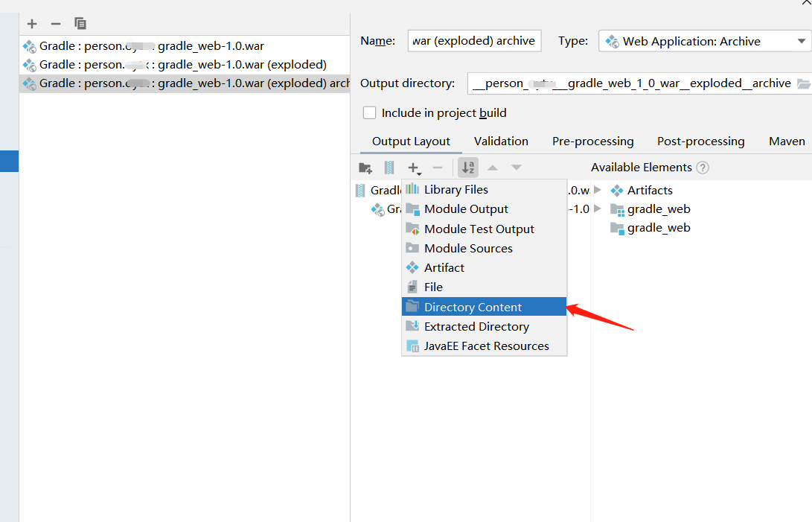Choose Extracted Directory menu item
Viewport: 812px width, 522px height.
(x=485, y=327)
